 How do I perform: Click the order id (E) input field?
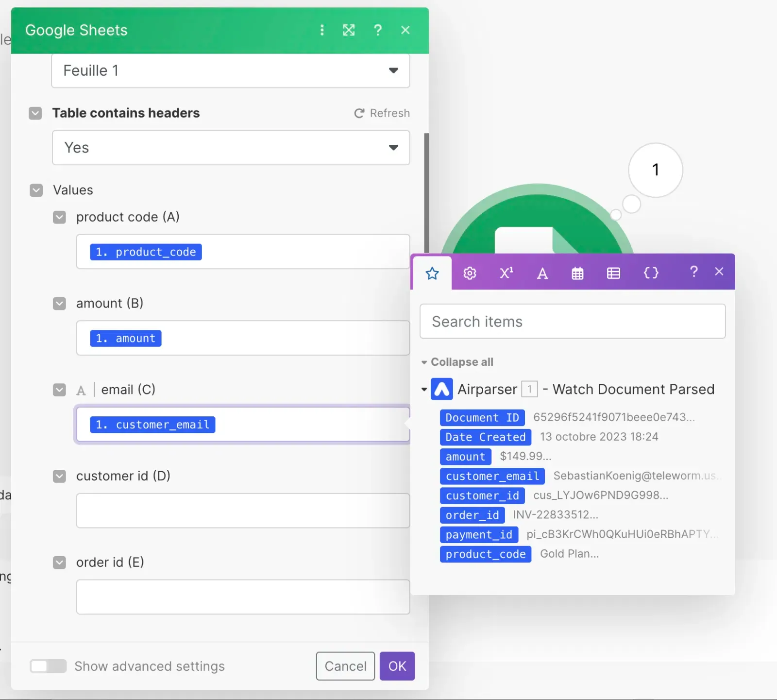coord(243,597)
